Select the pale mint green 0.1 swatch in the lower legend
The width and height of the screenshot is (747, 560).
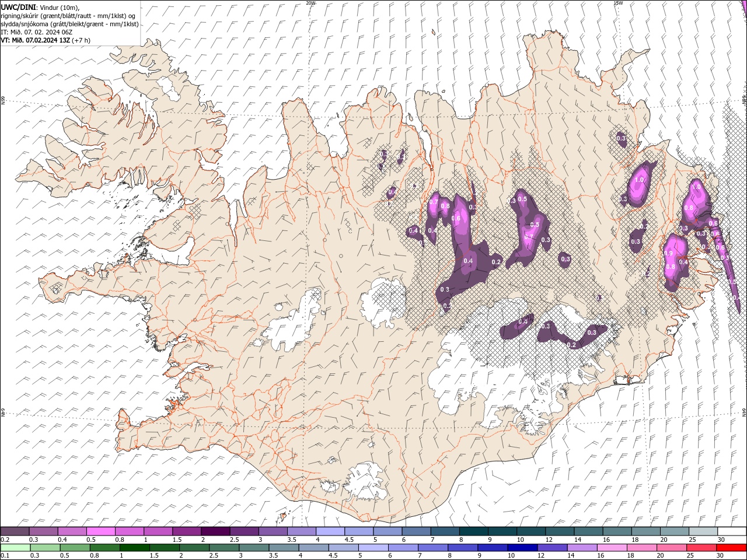click(x=15, y=548)
